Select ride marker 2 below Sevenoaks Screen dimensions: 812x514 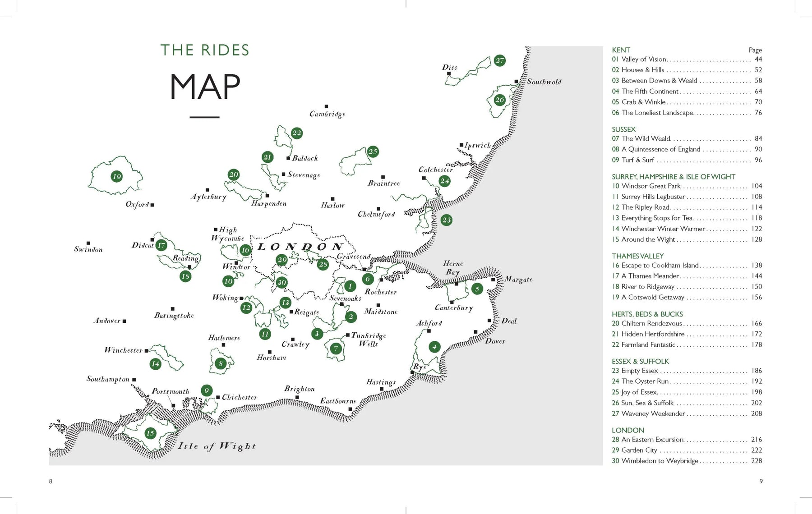(351, 317)
